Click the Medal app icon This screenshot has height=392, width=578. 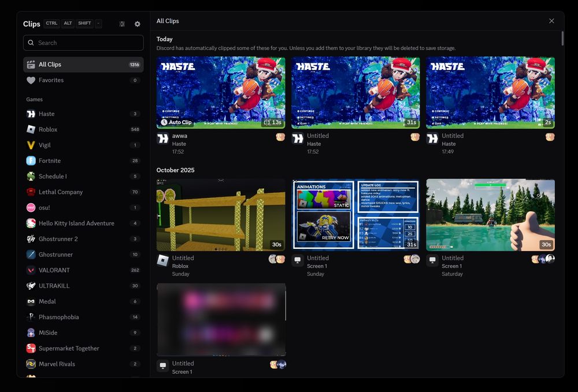(x=31, y=301)
